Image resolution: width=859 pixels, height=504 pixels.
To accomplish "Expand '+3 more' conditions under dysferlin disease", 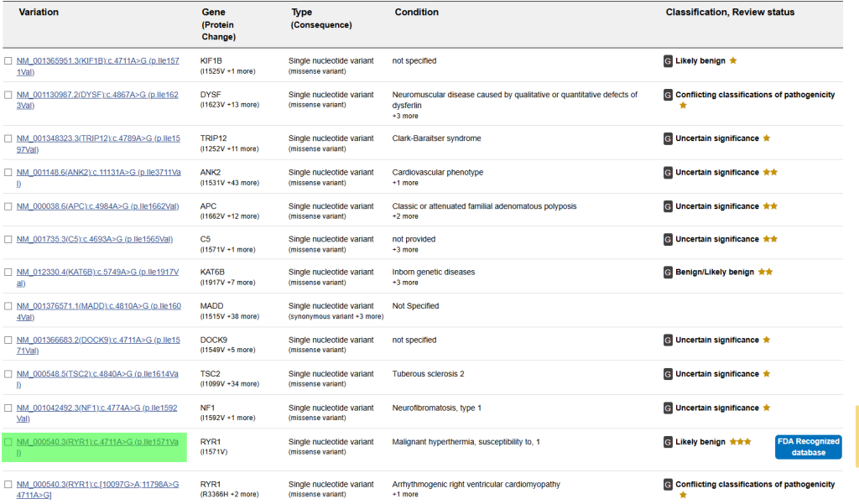I will click(x=405, y=116).
